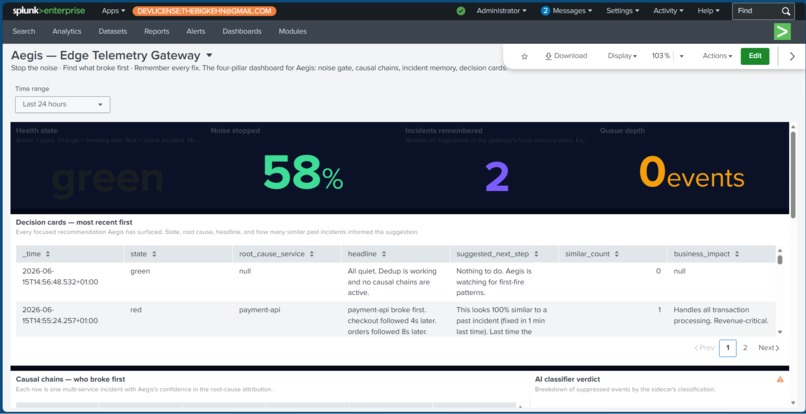The image size is (806, 414).
Task: Go to the Search tab
Action: [24, 31]
